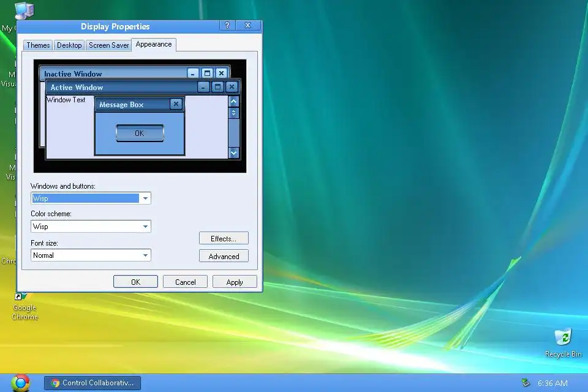Click the preview Inactive Window minimize icon

(x=193, y=73)
